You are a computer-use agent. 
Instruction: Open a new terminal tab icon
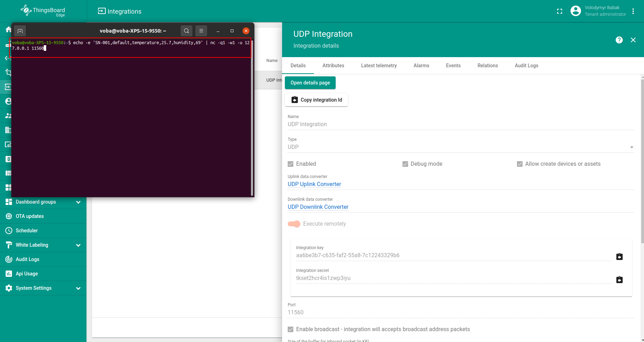pos(20,31)
